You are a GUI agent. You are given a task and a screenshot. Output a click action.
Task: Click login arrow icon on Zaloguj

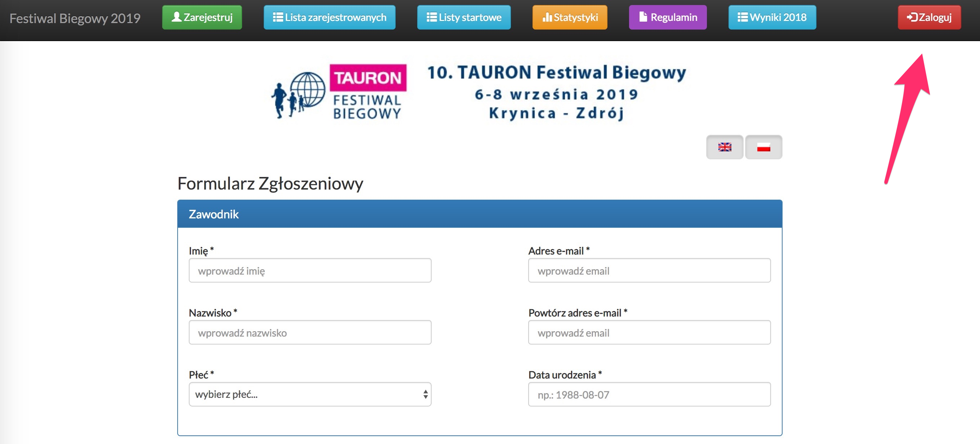click(912, 17)
